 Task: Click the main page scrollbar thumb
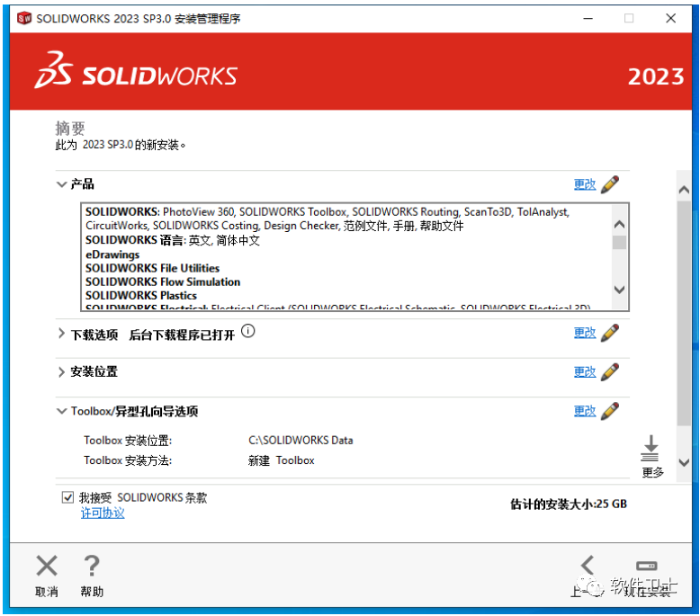(684, 312)
